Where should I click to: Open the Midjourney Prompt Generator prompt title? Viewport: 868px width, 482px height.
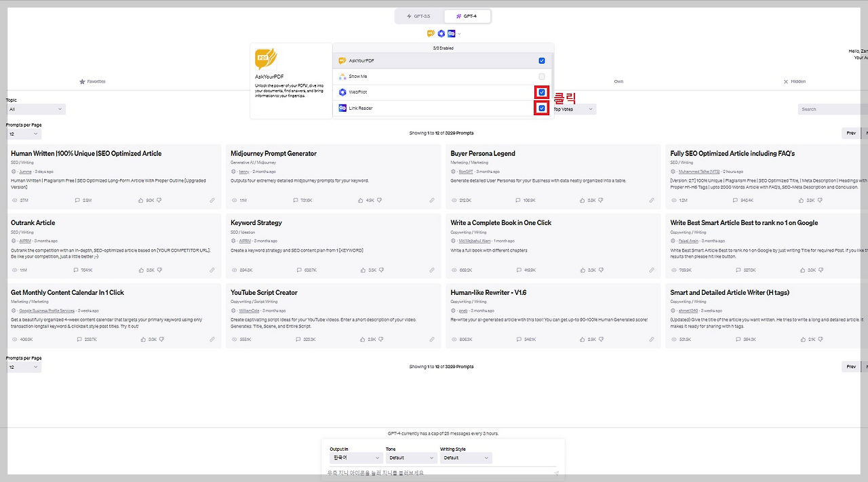(273, 153)
